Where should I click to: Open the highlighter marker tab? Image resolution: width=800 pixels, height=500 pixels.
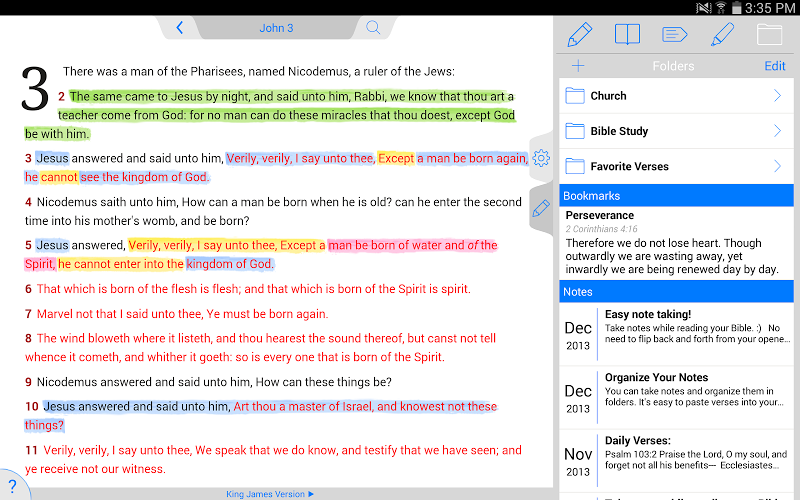722,35
